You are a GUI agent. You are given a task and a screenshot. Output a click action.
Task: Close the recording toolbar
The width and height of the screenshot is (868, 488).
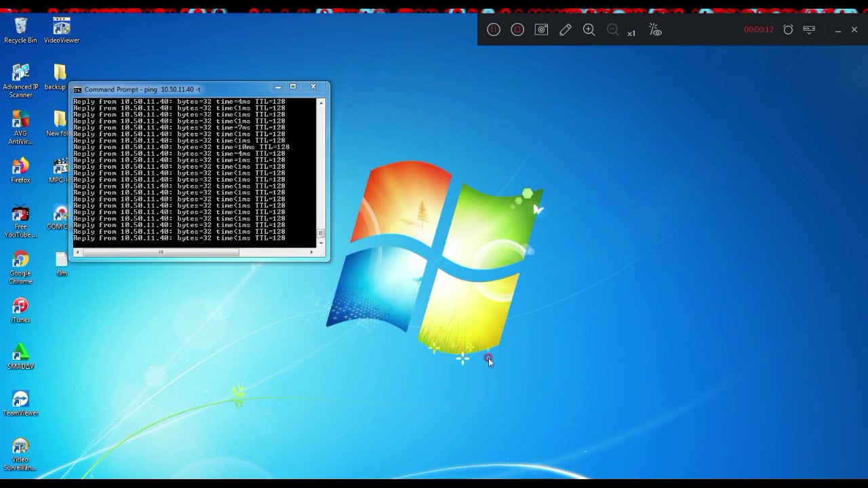coord(854,30)
